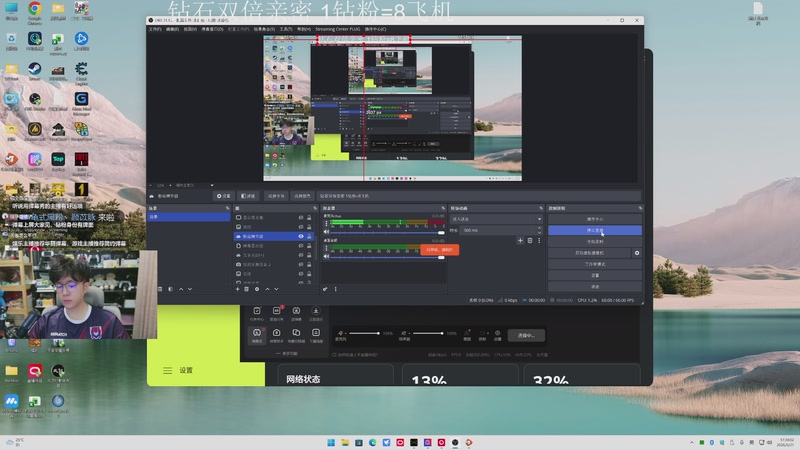Move the selected source down with the arrow icon

[x=277, y=289]
